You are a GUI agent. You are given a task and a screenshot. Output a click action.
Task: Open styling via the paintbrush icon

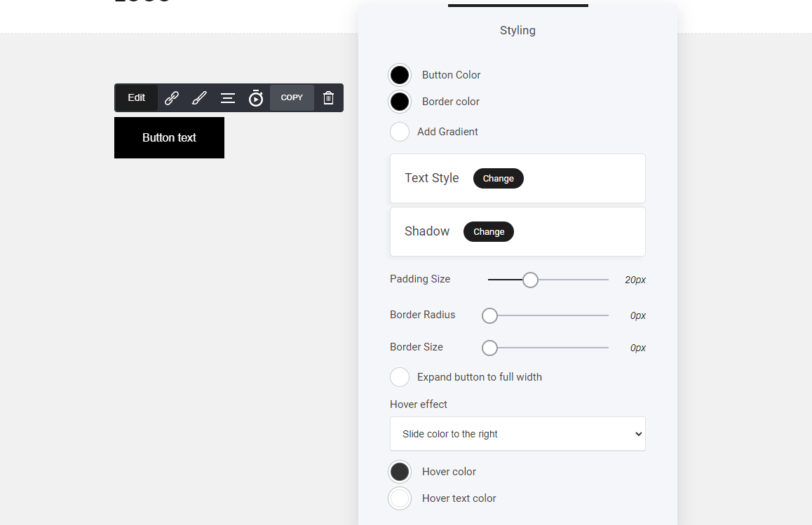(199, 98)
